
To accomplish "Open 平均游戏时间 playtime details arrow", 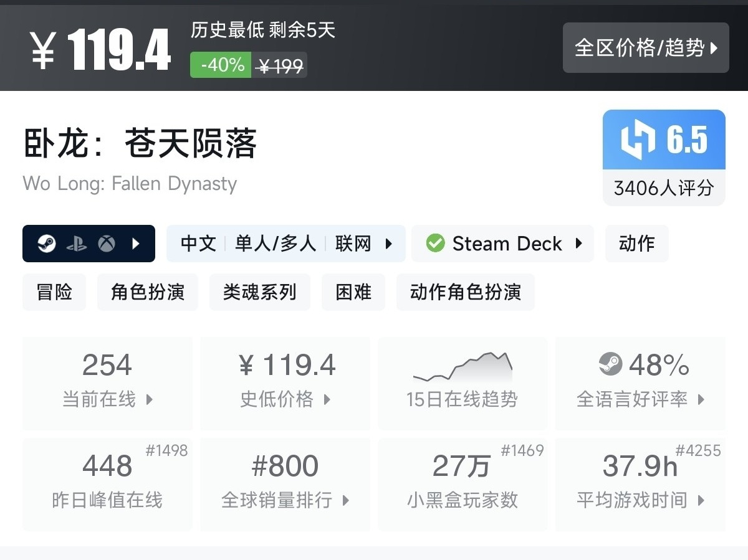I will [701, 500].
